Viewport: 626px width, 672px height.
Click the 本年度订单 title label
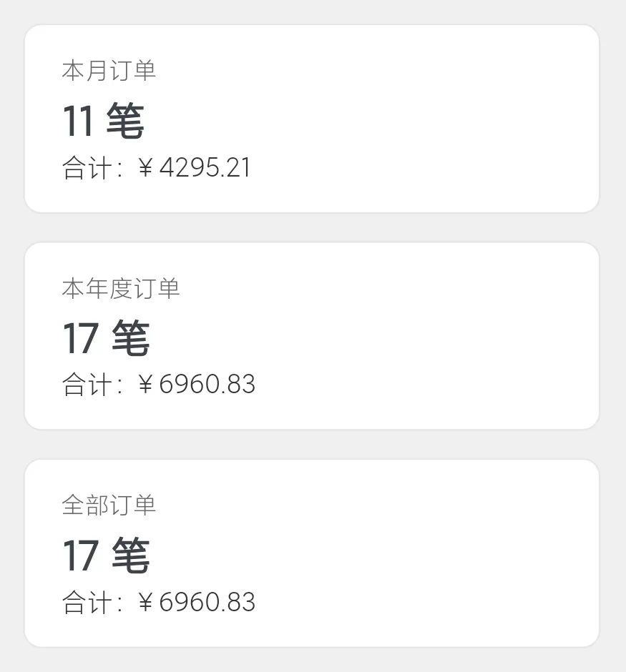(x=120, y=288)
